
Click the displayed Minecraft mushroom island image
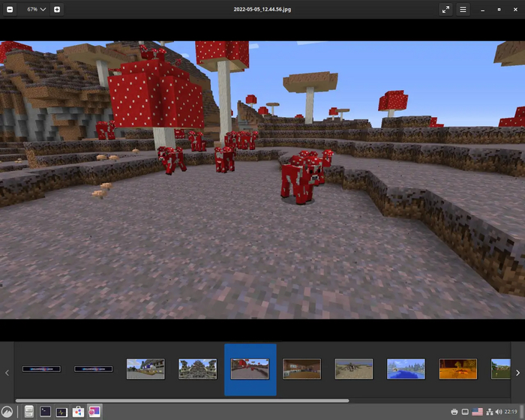(262, 180)
